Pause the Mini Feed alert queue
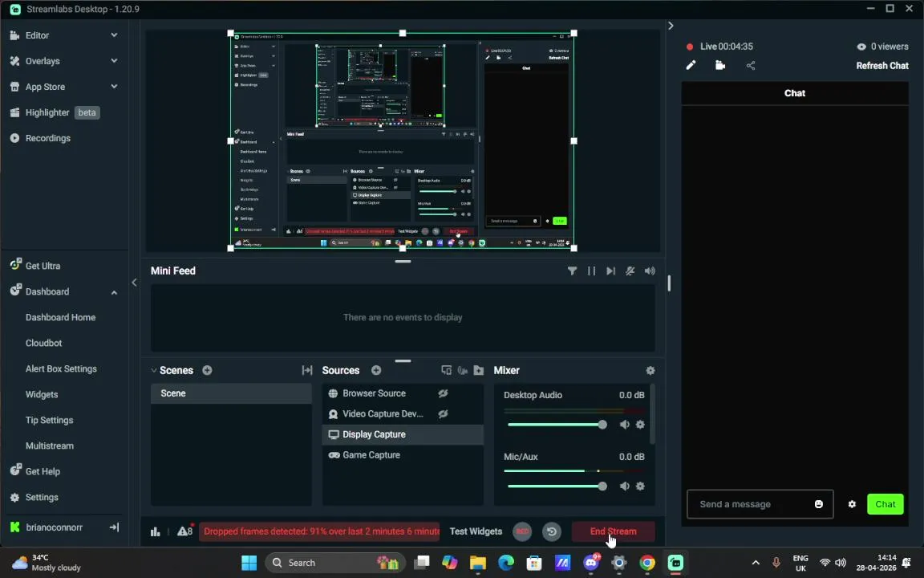The image size is (924, 578). click(591, 271)
